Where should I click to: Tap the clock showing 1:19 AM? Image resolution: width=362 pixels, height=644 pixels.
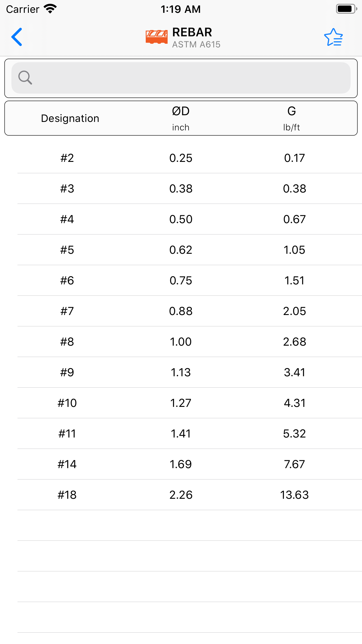click(181, 9)
